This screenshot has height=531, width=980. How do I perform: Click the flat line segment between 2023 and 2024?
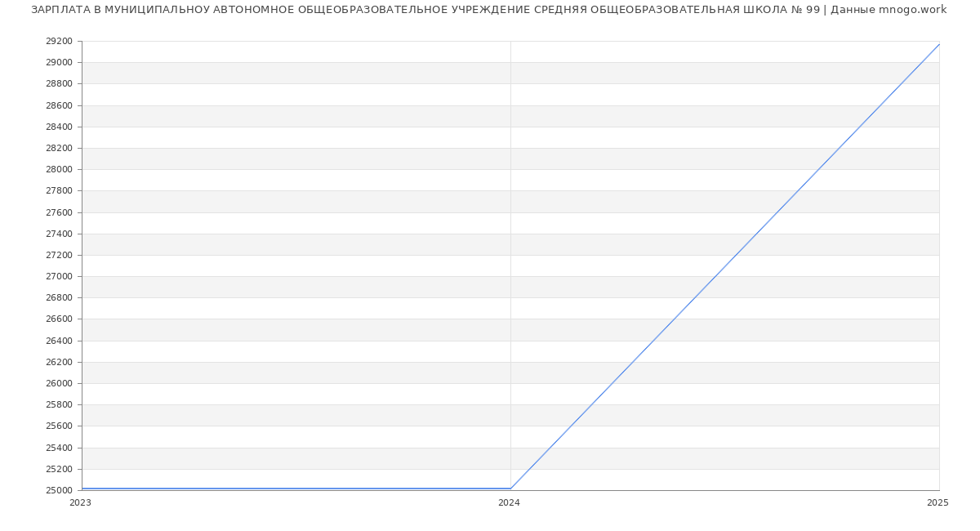click(x=296, y=489)
